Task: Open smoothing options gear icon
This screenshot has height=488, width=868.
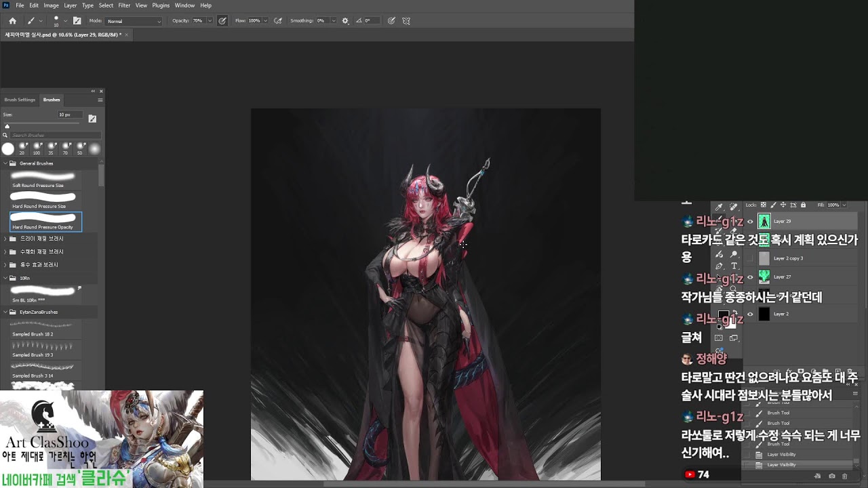Action: pyautogui.click(x=345, y=21)
